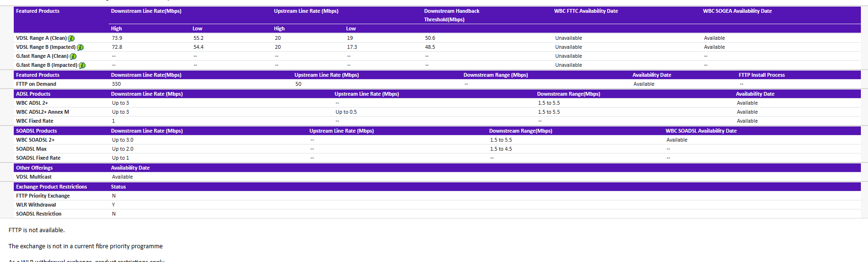The image size is (868, 262).
Task: Select the 'WBC SOADSL 2+' row label
Action: click(x=35, y=140)
